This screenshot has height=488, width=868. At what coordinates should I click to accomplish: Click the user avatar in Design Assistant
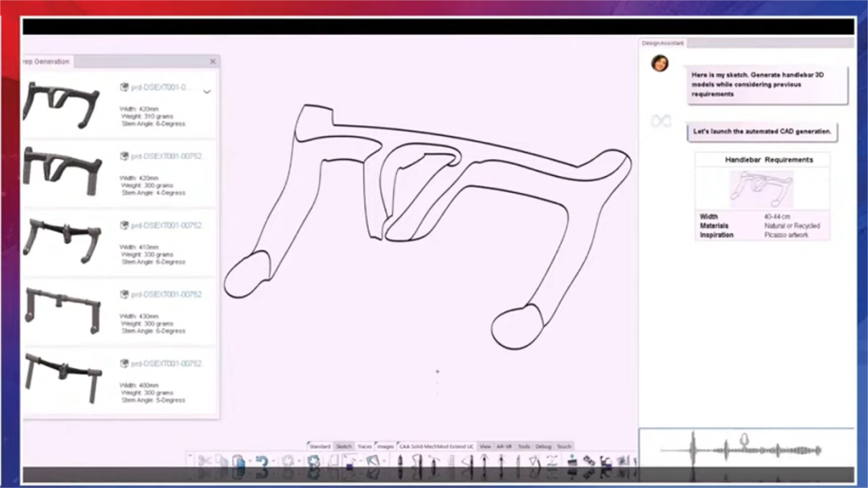tap(660, 64)
